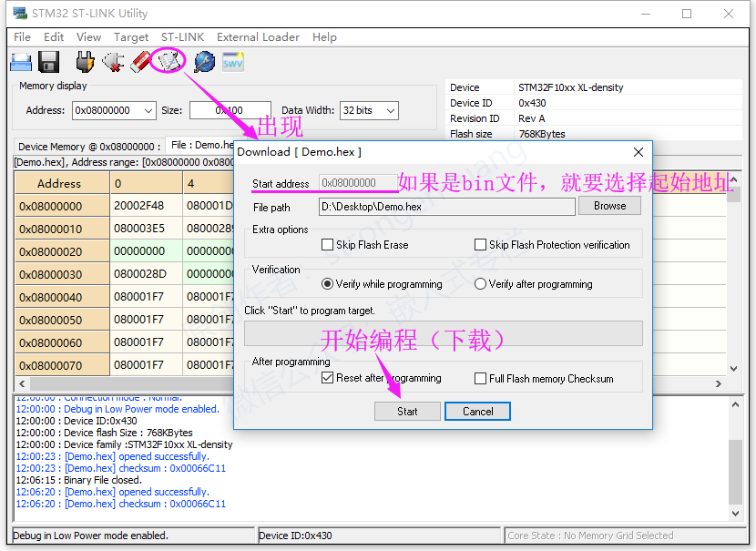Viewport: 756px width, 551px height.
Task: Open the Data Width dropdown
Action: [x=391, y=111]
